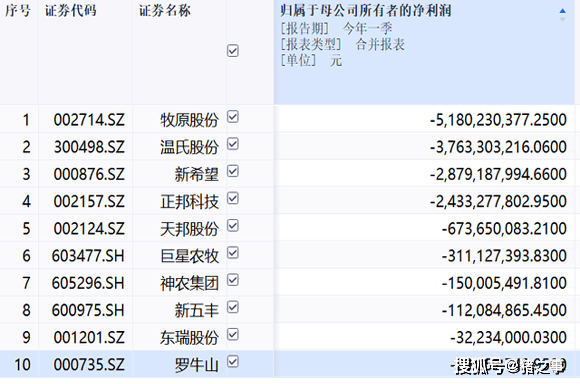Click the stock name 新五丰

197,311
